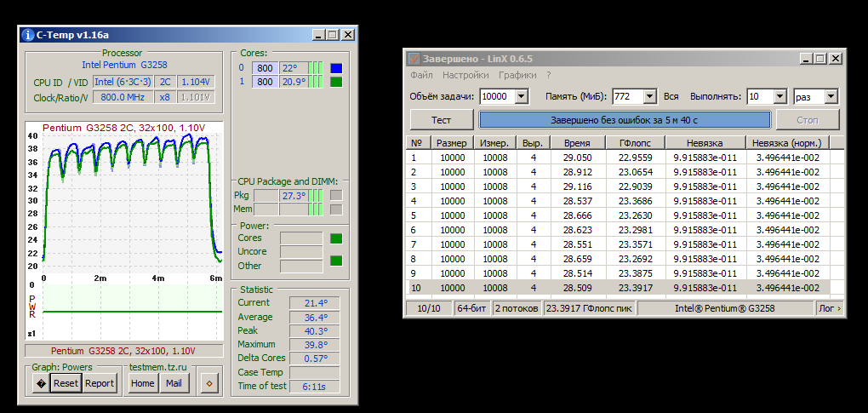Viewport: 868px width, 413px height.
Task: Open the Настройки menu
Action: coord(465,75)
